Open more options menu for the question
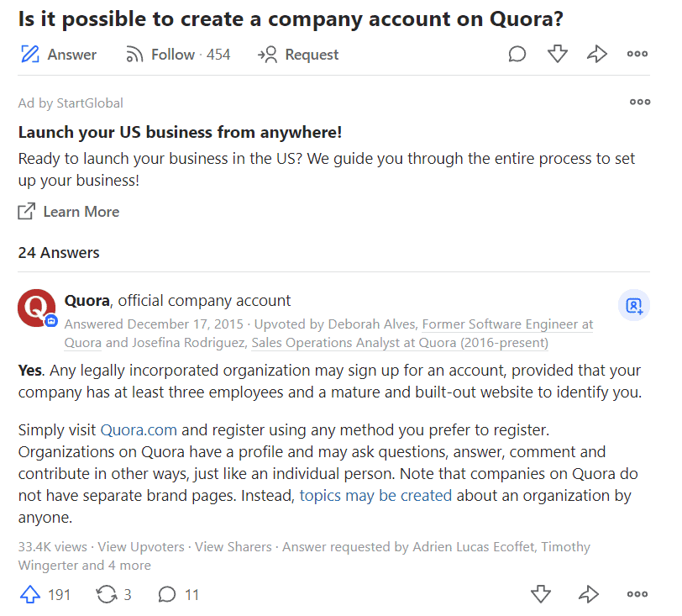Image resolution: width=682 pixels, height=616 pixels. click(x=637, y=54)
